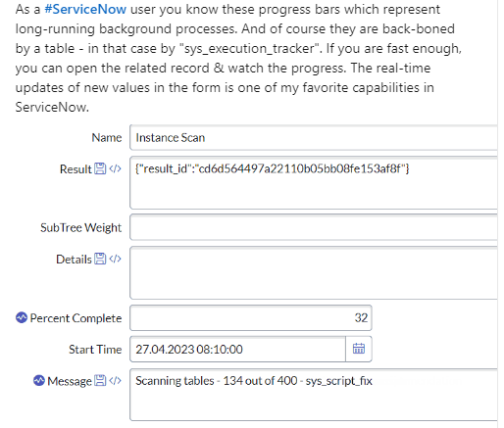The width and height of the screenshot is (504, 428).
Task: Click the save icon next to Result
Action: (x=100, y=168)
